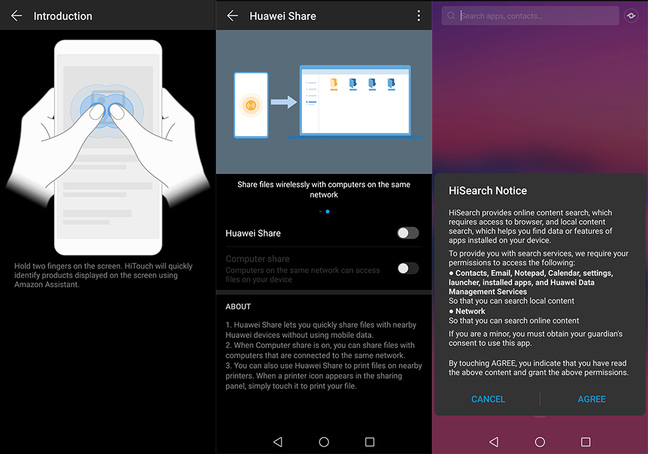Open the three-dot overflow menu in Huawei Share
This screenshot has width=648, height=454.
point(419,16)
